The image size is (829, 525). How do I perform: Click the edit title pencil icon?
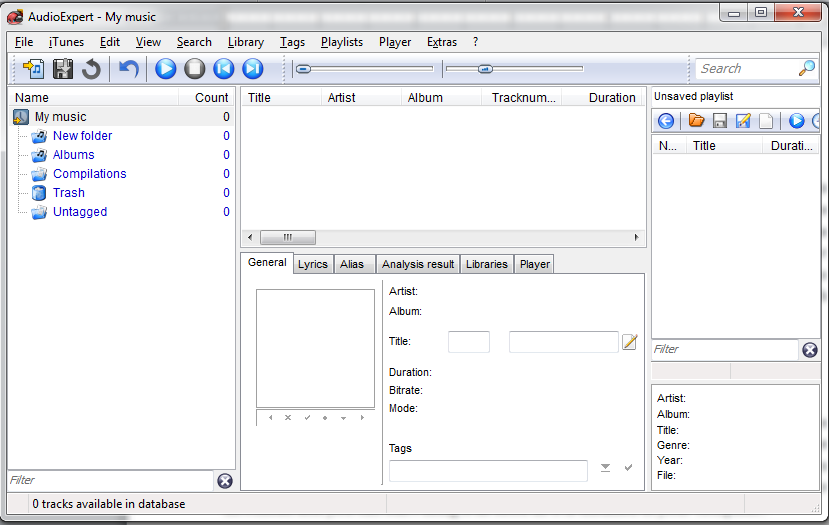point(630,342)
